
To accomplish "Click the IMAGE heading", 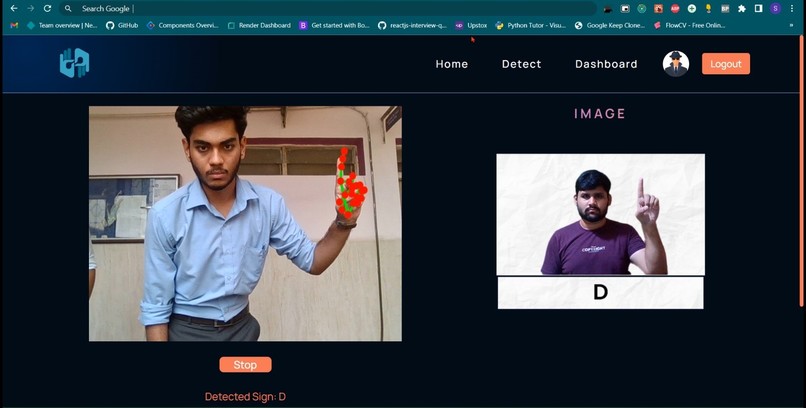I will [600, 114].
